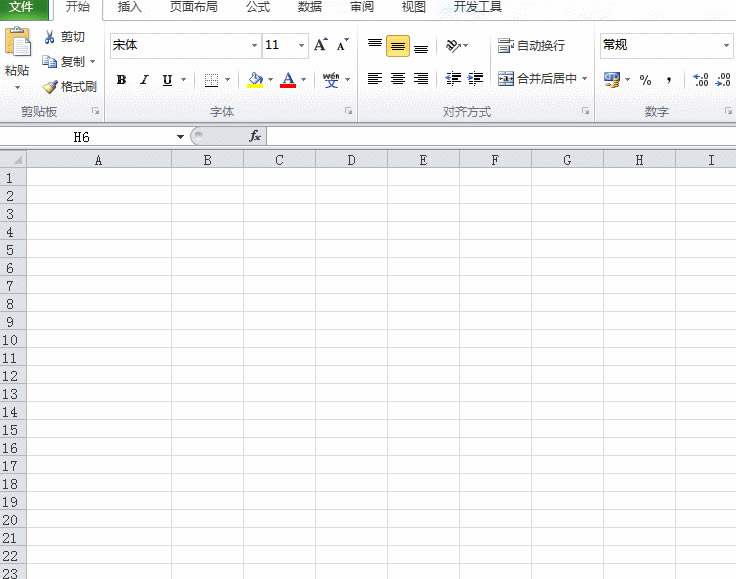
Task: Expand paste options arrow under 粘贴
Action: point(17,88)
